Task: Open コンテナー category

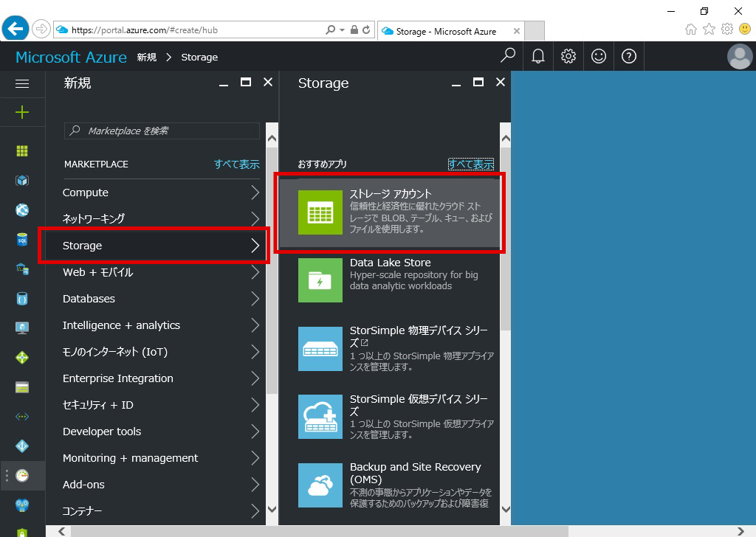Action: click(161, 511)
